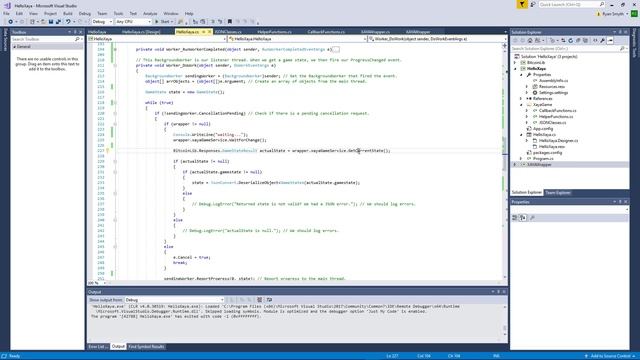Select Program.cs in Solution Explorer
Image resolution: width=640 pixels, height=360 pixels.
543,158
